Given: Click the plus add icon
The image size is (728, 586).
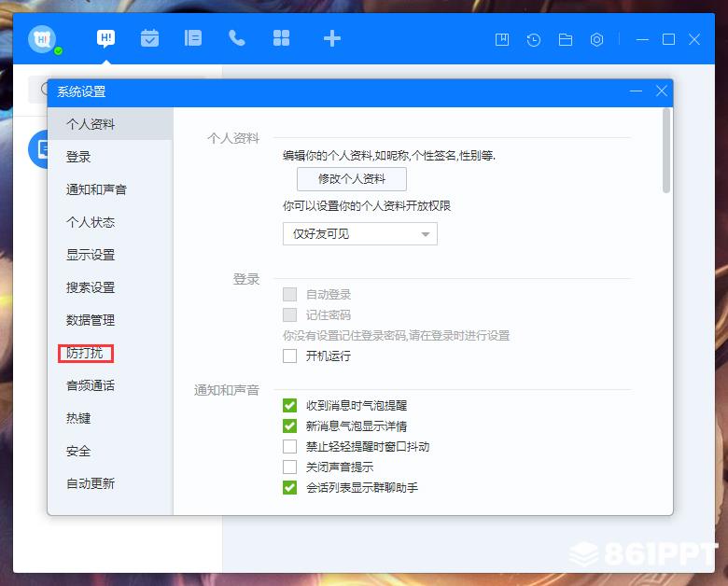Looking at the screenshot, I should (x=332, y=38).
